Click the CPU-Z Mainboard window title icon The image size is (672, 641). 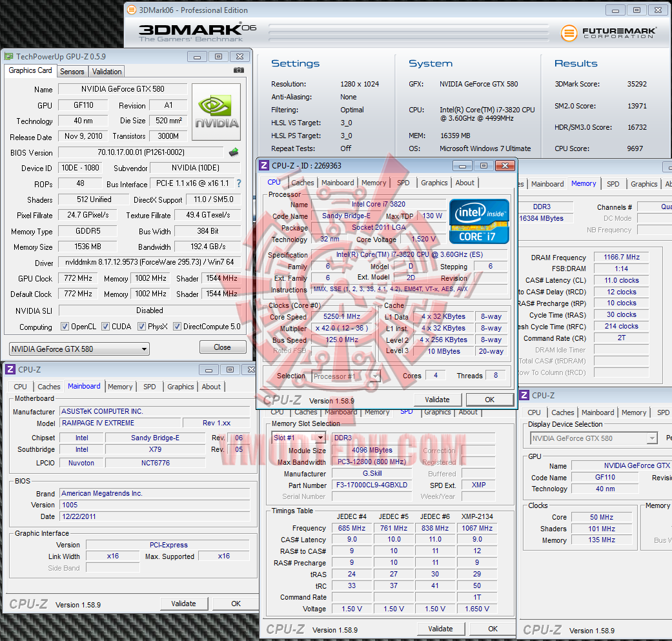coord(11,369)
